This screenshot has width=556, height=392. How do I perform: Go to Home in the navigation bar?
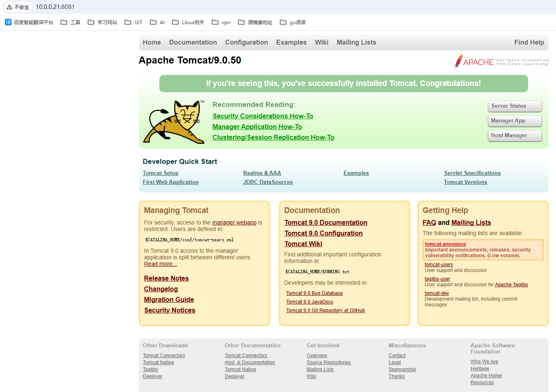click(x=152, y=42)
